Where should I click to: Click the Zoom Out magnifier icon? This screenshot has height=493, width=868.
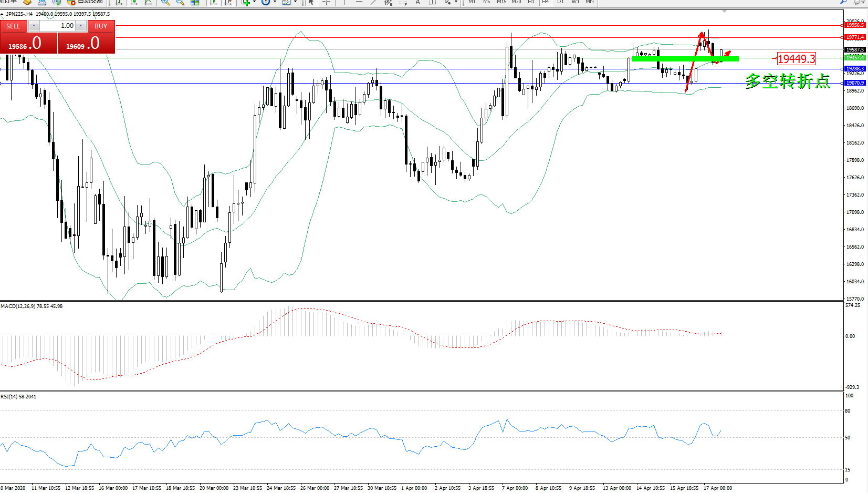[x=180, y=3]
